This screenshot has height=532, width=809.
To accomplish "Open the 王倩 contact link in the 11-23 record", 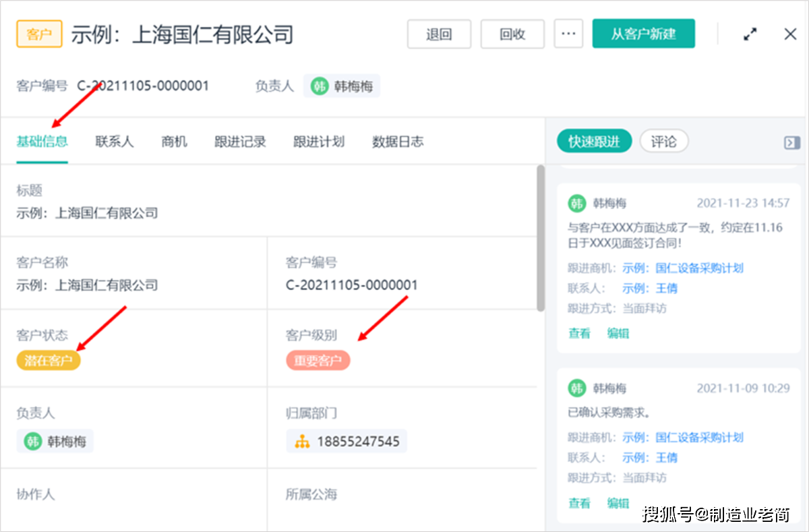I will pos(650,289).
